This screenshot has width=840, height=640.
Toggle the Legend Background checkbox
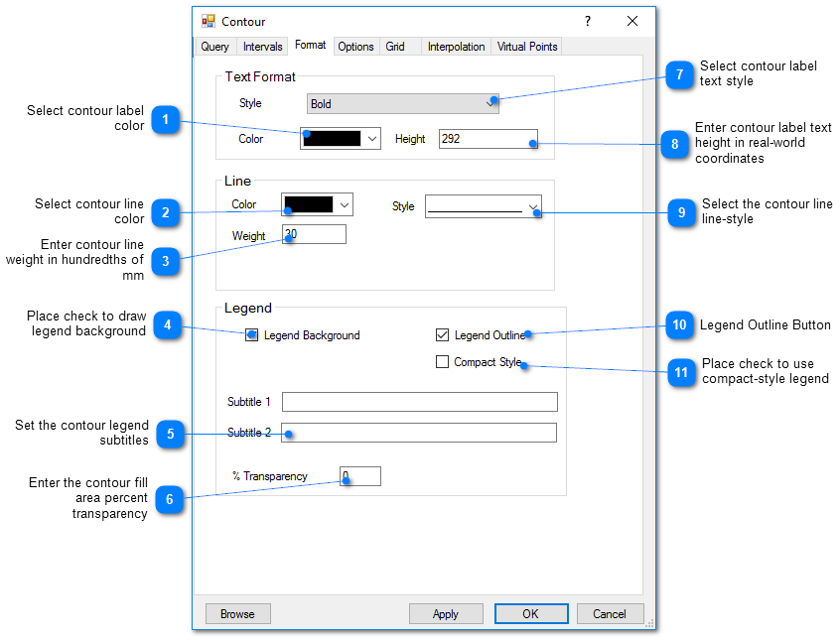click(x=252, y=335)
